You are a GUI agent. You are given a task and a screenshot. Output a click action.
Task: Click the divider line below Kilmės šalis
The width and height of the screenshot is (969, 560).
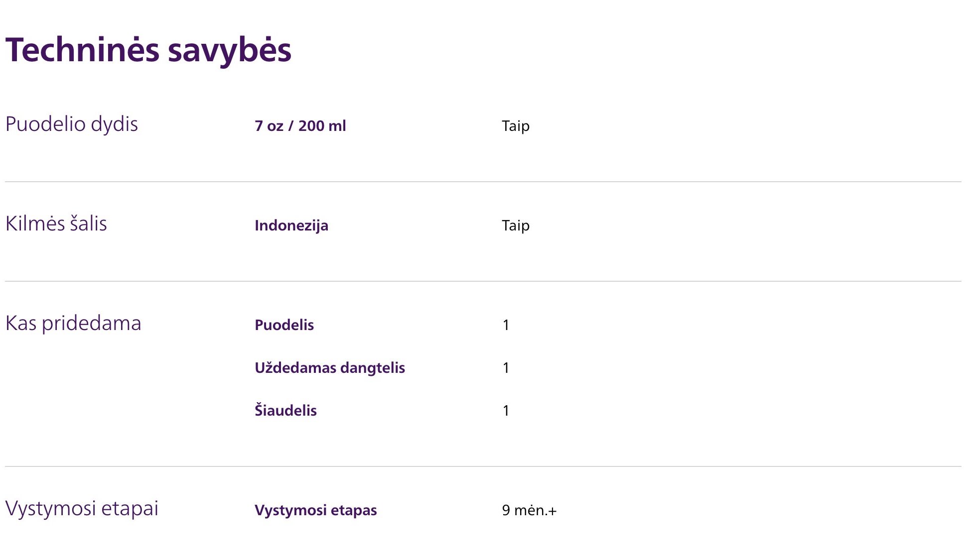[483, 281]
